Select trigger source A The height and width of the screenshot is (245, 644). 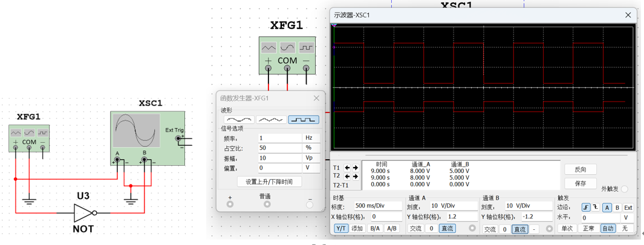(x=607, y=207)
